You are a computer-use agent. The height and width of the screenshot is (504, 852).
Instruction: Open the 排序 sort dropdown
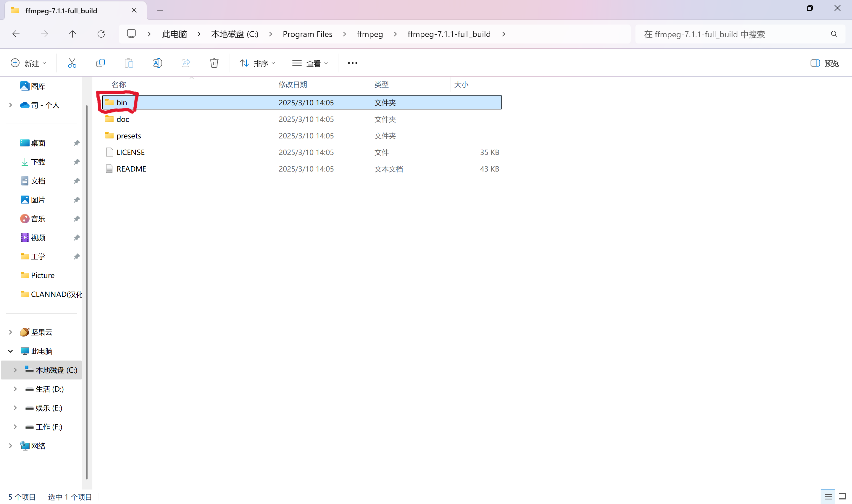click(x=257, y=63)
